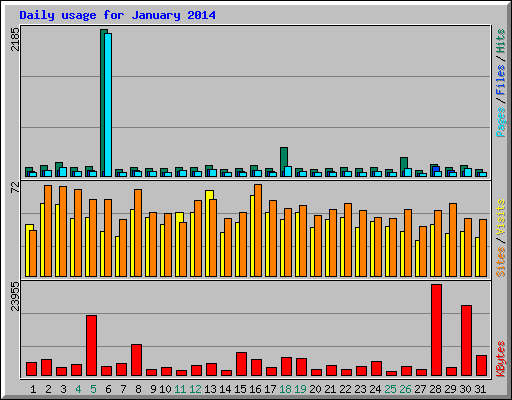Viewport: 512px width, 400px height.
Task: Click the red KBytes bar for day 30
Action: (466, 341)
